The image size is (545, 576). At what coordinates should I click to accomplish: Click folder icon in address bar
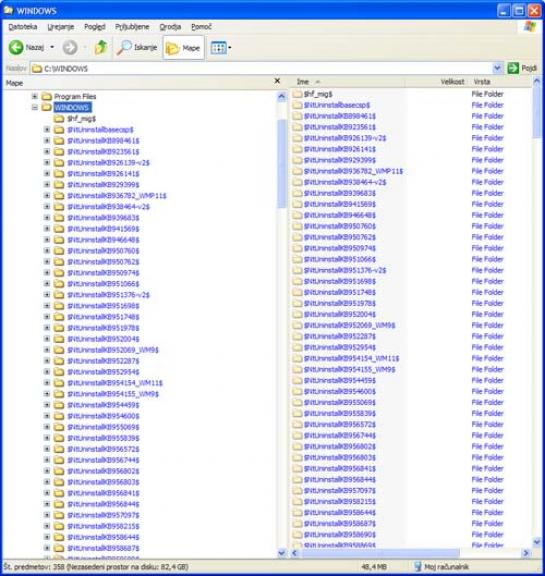pyautogui.click(x=36, y=69)
